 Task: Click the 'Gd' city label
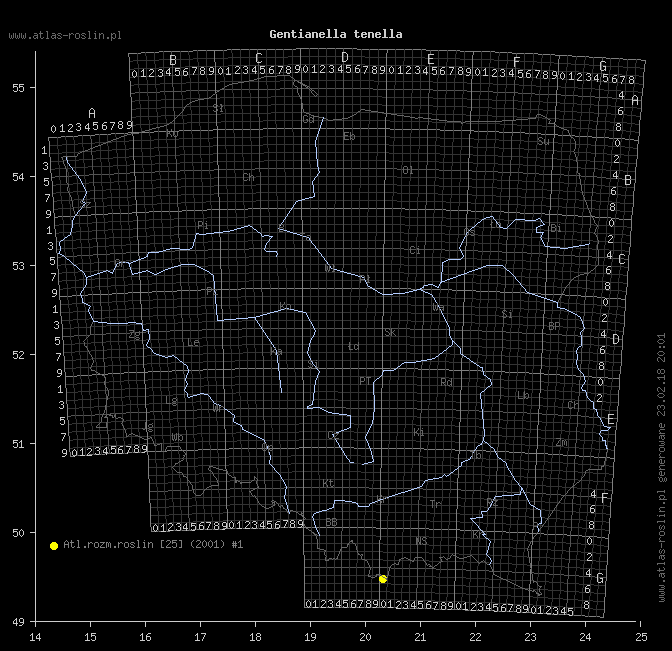click(x=308, y=119)
